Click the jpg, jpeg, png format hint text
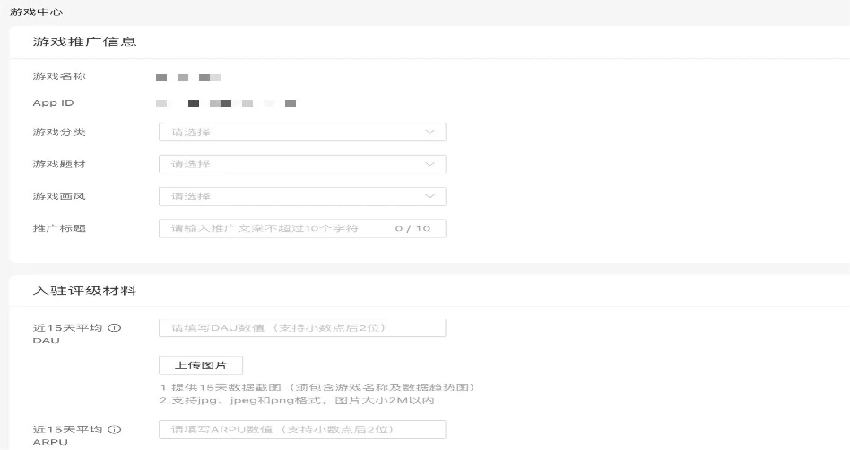Screen dimensions: 850x450 coord(297,400)
